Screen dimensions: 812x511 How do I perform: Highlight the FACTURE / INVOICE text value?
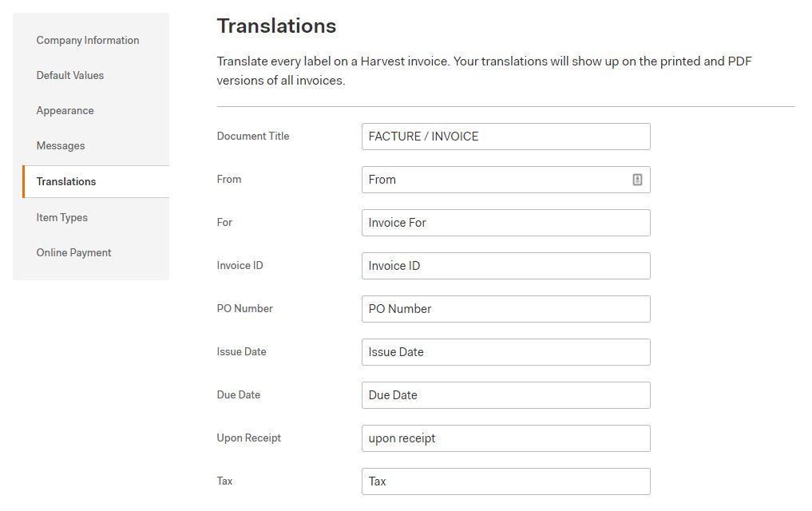(x=420, y=137)
